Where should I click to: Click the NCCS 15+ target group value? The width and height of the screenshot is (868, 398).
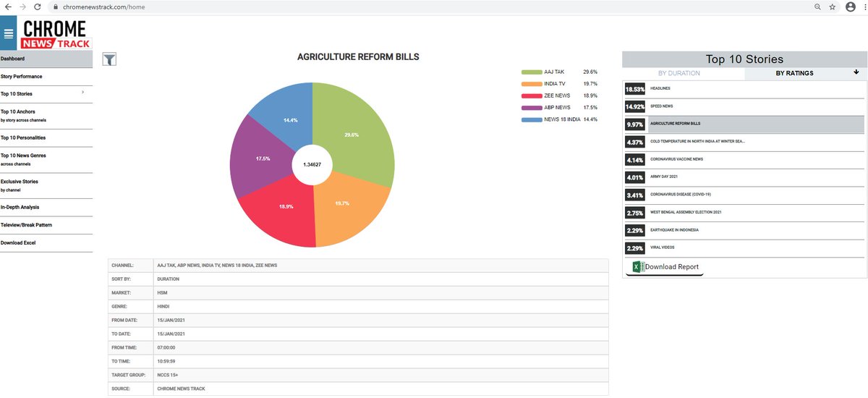point(168,376)
